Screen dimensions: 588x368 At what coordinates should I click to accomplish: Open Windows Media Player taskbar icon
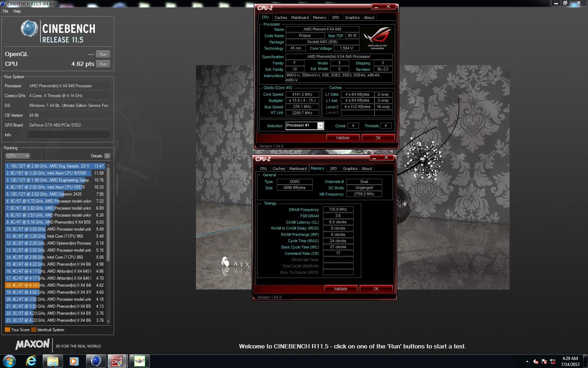click(x=74, y=361)
